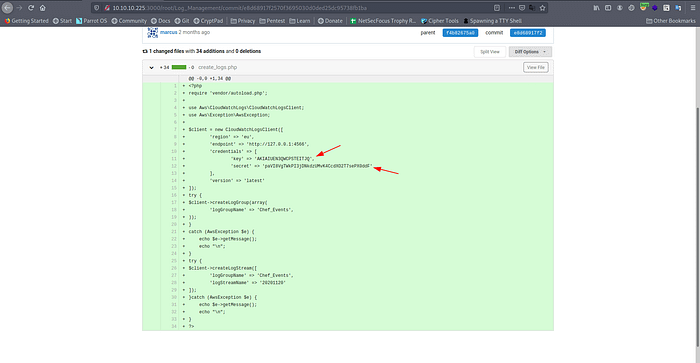Viewport: 700px width, 363px height.
Task: Open the Docs bookmark
Action: (160, 21)
